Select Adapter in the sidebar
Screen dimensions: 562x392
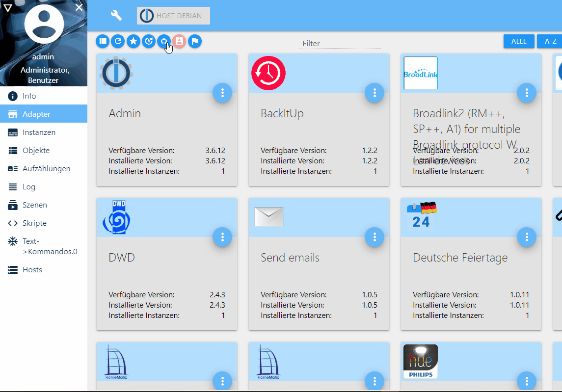44,114
